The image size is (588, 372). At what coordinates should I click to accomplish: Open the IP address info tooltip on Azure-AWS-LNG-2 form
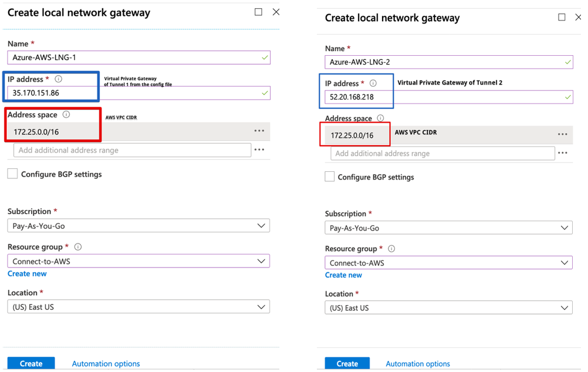coord(372,83)
